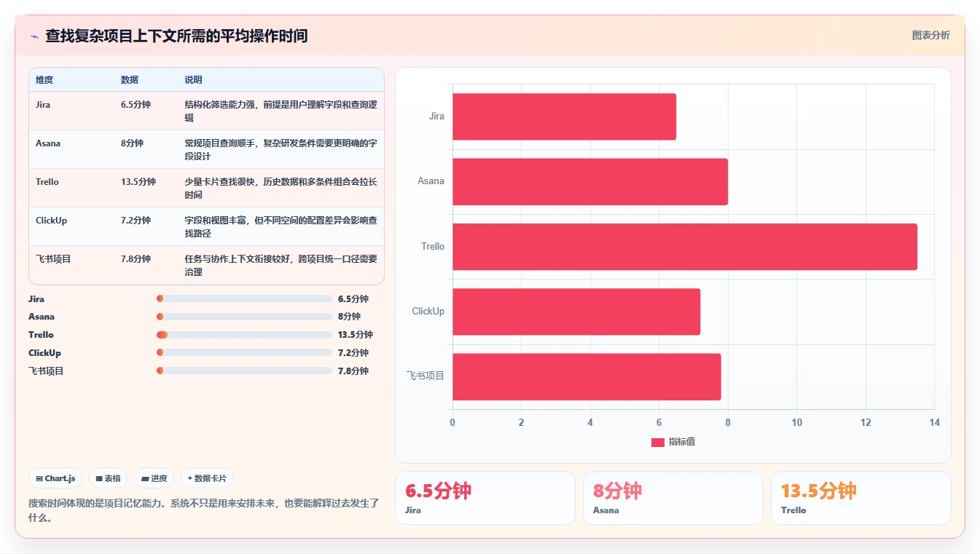Click the Trello bar in the chart
The width and height of the screenshot is (980, 554).
pos(685,247)
